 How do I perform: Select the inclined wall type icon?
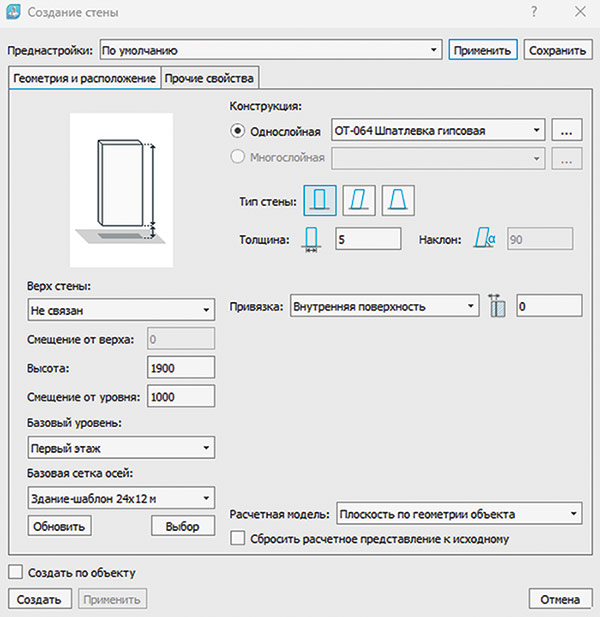(x=359, y=201)
